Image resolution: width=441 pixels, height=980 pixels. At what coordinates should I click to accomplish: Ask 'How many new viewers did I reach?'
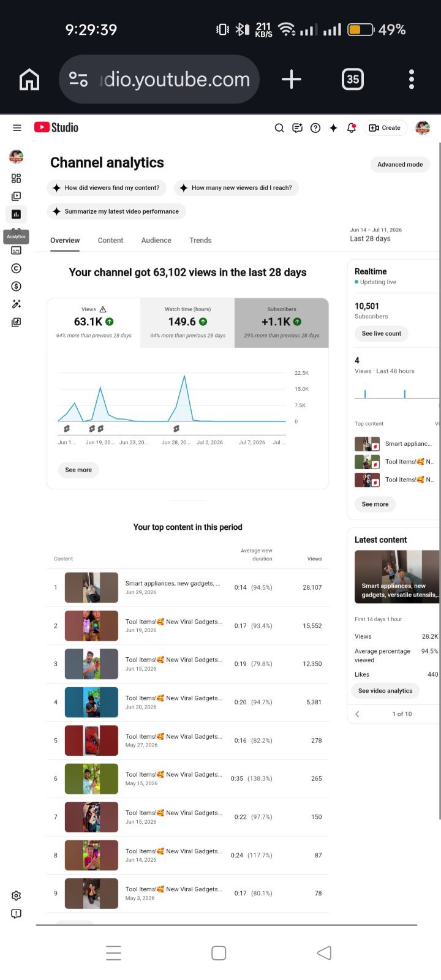coord(236,187)
